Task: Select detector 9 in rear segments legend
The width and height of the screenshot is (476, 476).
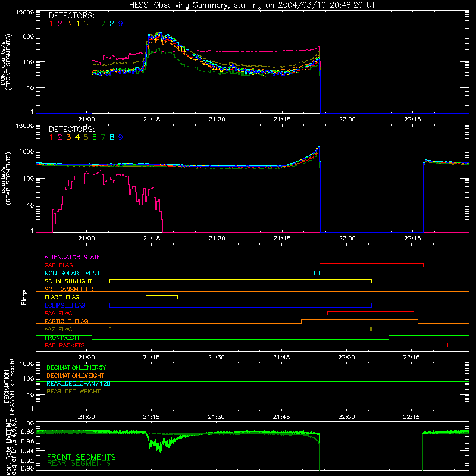Action: click(121, 137)
